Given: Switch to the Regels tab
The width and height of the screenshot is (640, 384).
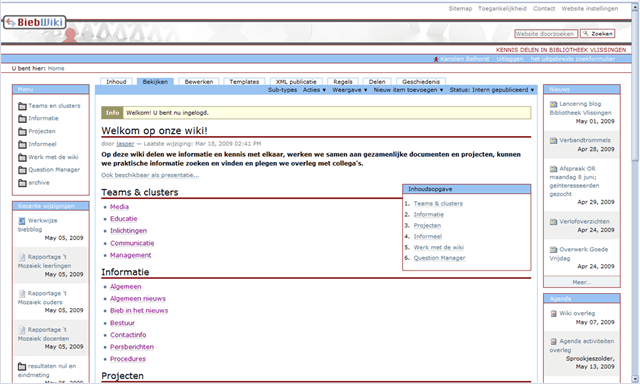Looking at the screenshot, I should click(x=343, y=82).
